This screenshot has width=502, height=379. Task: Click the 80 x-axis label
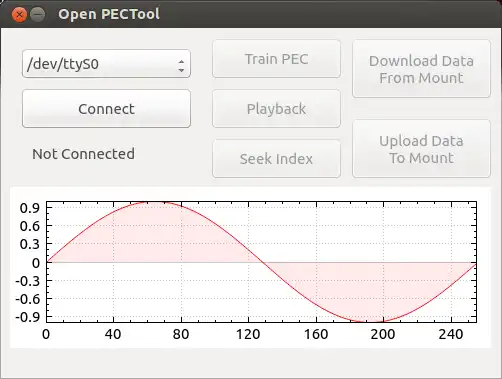click(181, 334)
